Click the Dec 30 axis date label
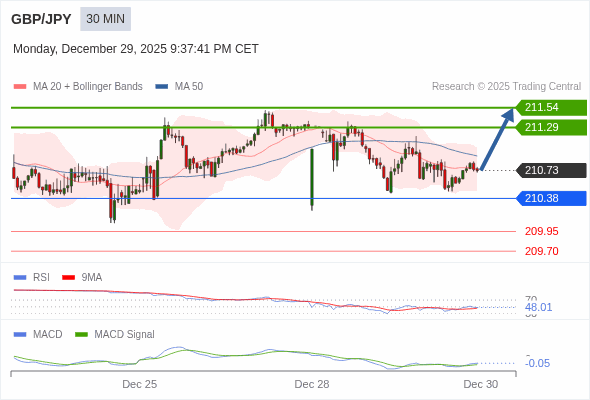This screenshot has width=590, height=400. pos(481,385)
